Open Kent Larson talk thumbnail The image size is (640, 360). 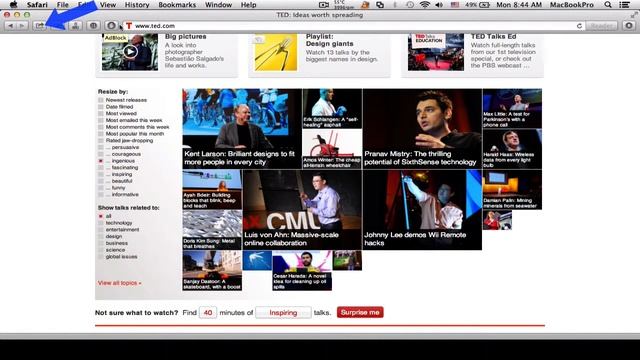pos(242,129)
